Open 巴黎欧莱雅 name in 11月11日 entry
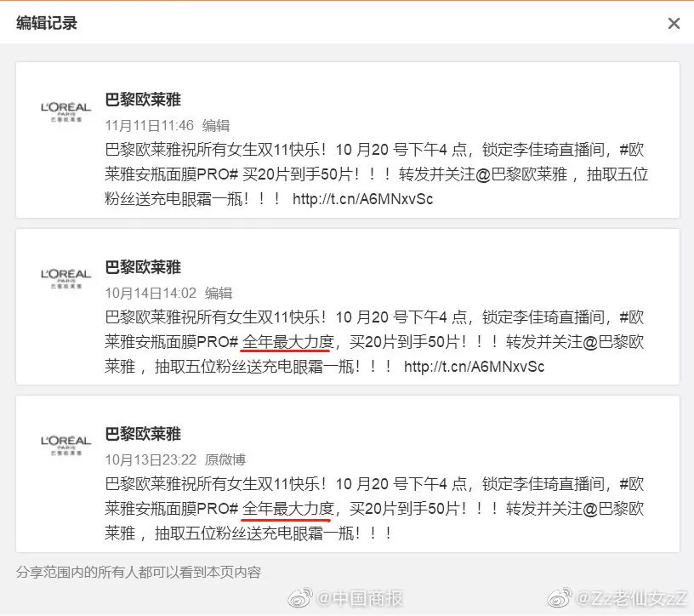Image resolution: width=694 pixels, height=616 pixels. 143,100
